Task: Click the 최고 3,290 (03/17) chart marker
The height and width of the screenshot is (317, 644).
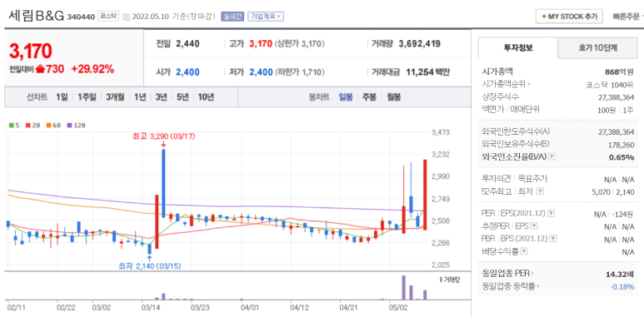Action: click(163, 136)
